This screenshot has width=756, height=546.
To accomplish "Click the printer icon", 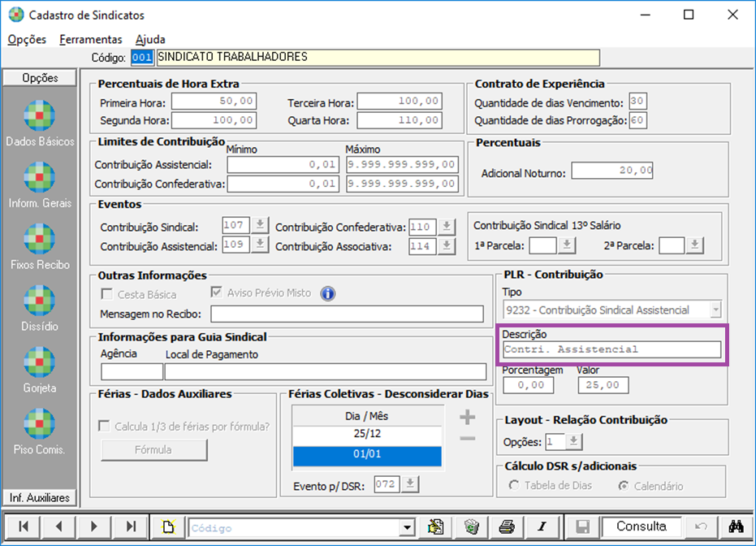I will (x=507, y=526).
